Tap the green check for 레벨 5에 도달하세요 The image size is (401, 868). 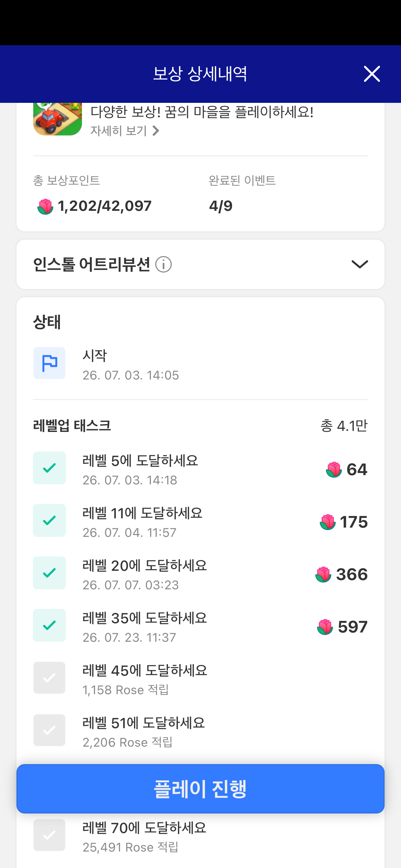[x=49, y=468]
